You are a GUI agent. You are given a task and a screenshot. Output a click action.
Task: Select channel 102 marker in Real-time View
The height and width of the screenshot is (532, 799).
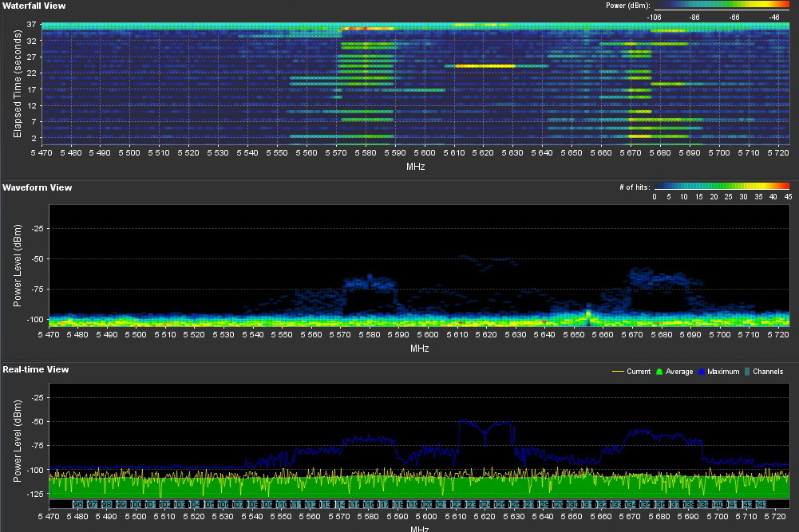pos(165,505)
